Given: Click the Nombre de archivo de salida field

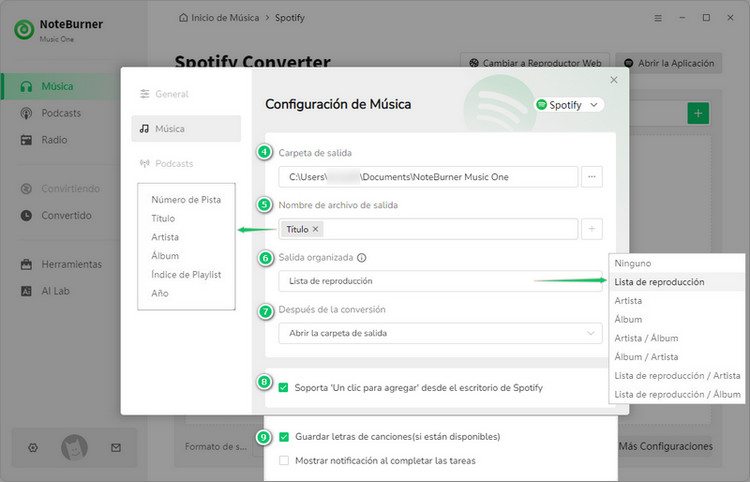Looking at the screenshot, I should tap(428, 229).
